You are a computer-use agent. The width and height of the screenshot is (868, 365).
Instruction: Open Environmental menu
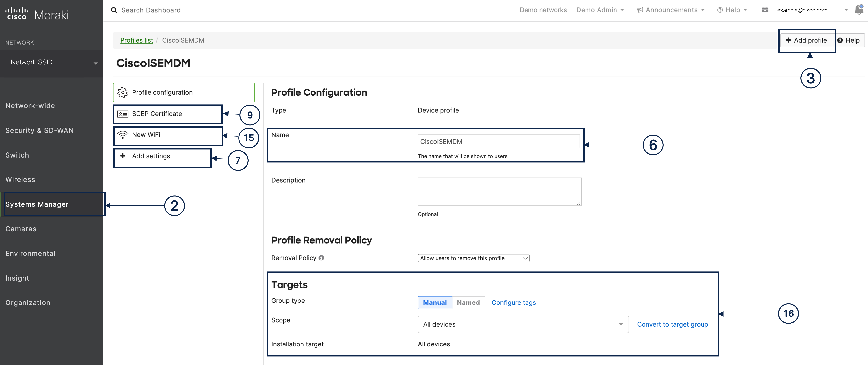pos(30,253)
